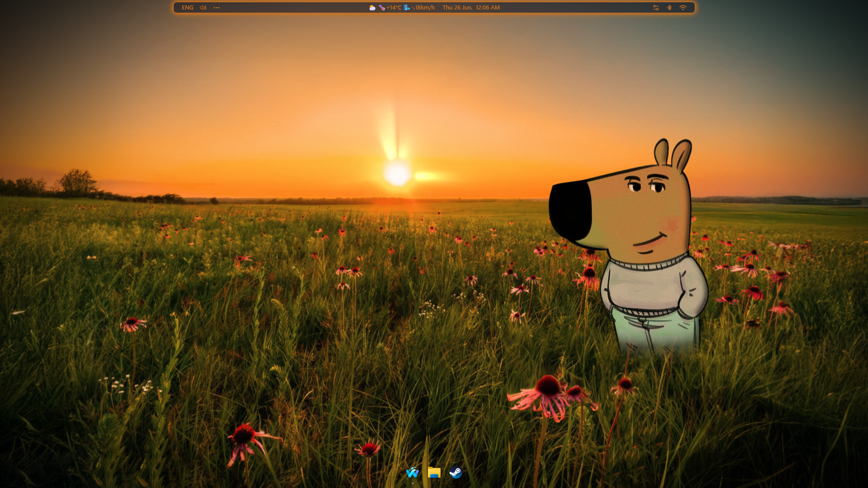Open the ENG language switcher
868x488 pixels.
click(x=187, y=8)
